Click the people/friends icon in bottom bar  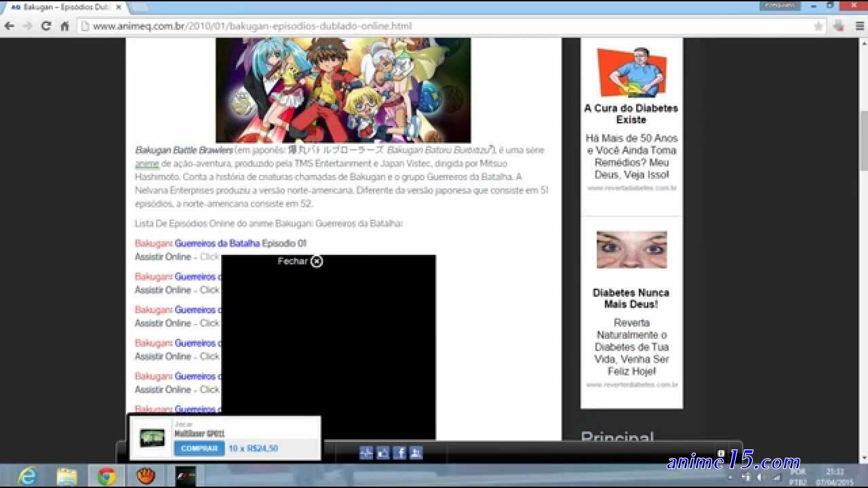[416, 453]
